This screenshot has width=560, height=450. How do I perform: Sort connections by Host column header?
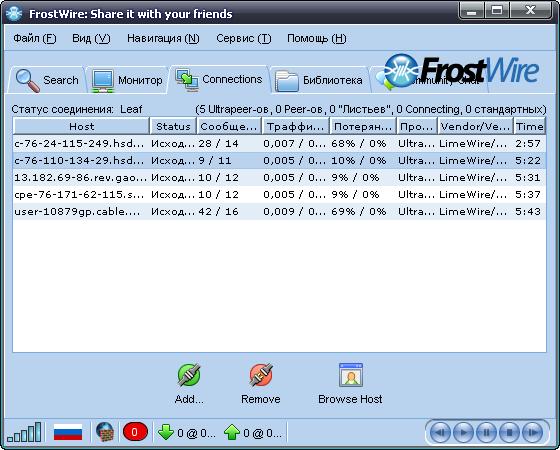pyautogui.click(x=81, y=126)
